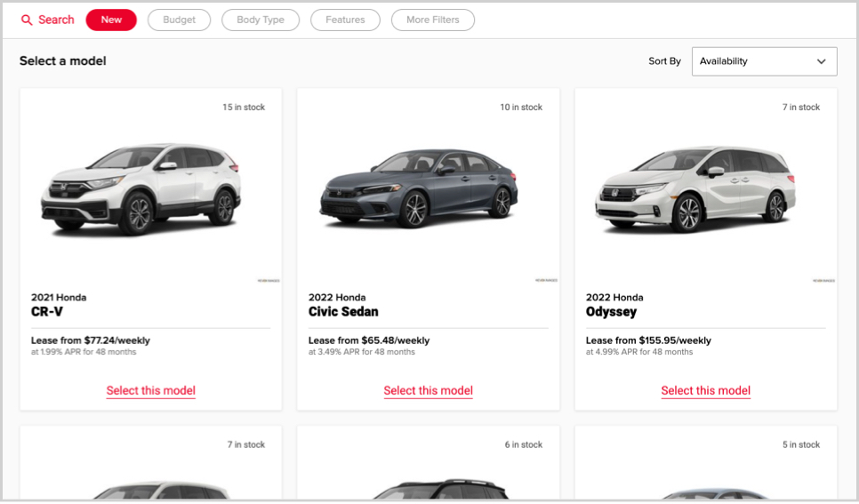Open the Budget filter
Screen dimensions: 859x504
click(179, 20)
